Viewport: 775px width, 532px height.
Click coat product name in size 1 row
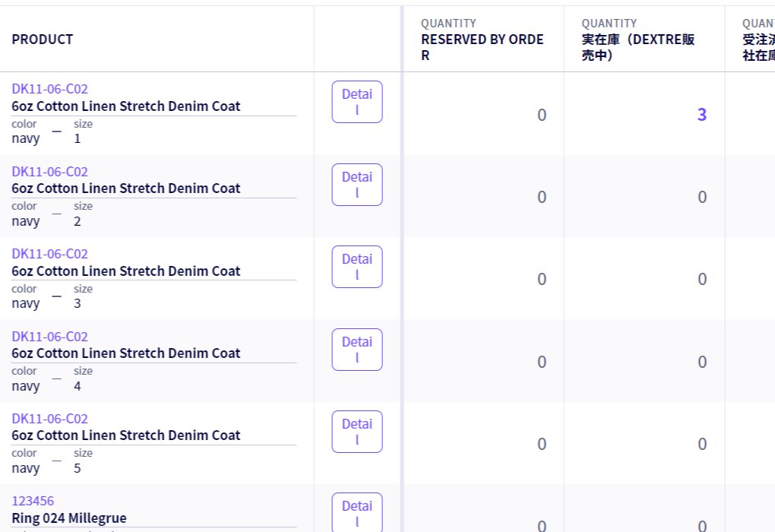pyautogui.click(x=126, y=106)
